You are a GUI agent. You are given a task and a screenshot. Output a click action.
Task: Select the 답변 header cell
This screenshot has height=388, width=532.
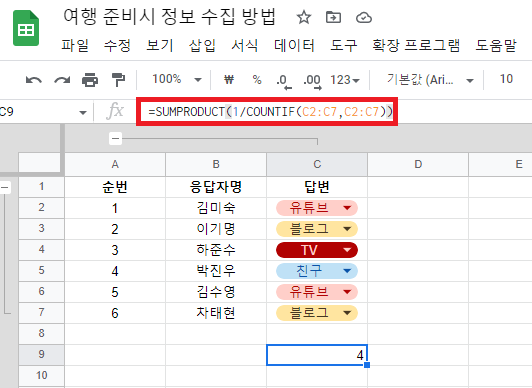point(317,187)
